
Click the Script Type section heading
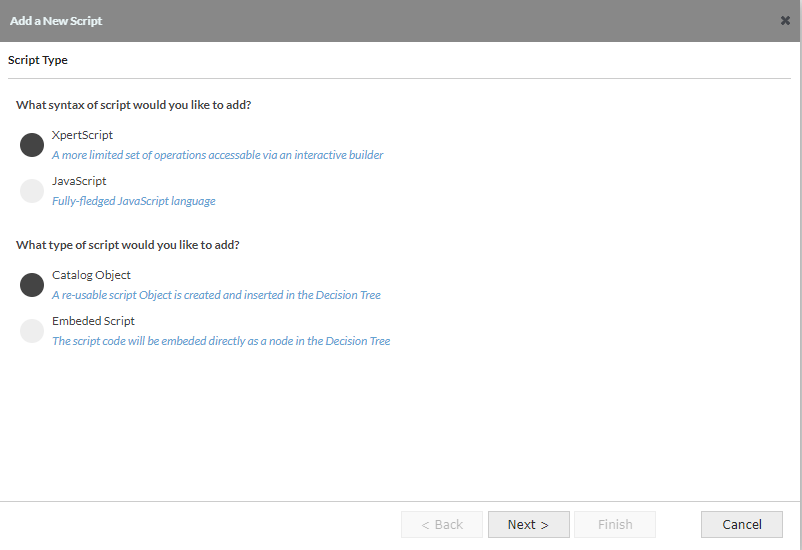point(38,60)
